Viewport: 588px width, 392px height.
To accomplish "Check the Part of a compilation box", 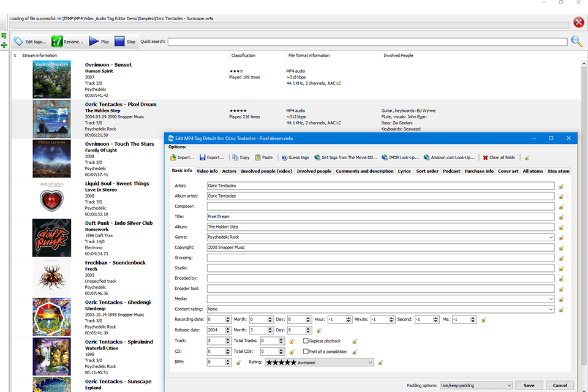I will pyautogui.click(x=306, y=352).
